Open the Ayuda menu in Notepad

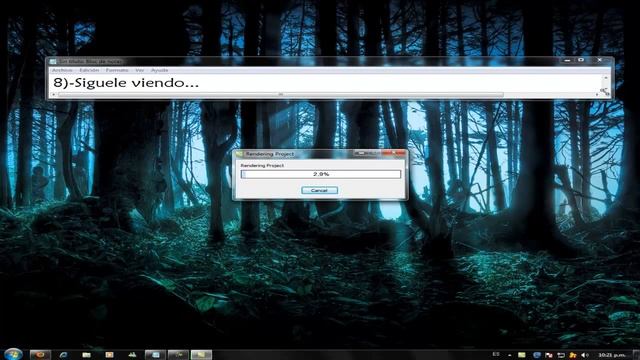click(159, 70)
